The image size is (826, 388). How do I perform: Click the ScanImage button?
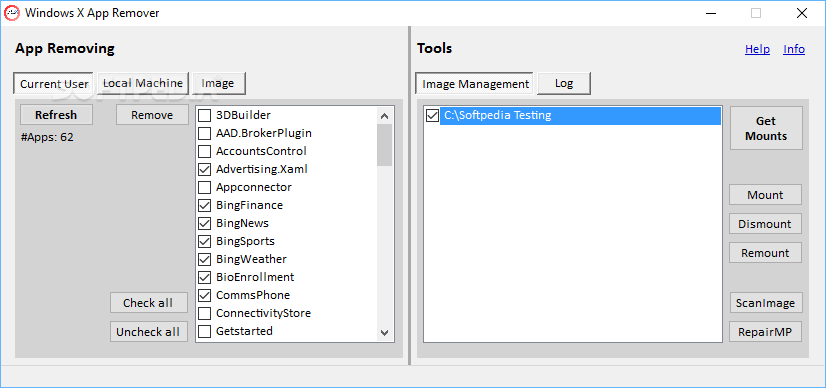765,303
